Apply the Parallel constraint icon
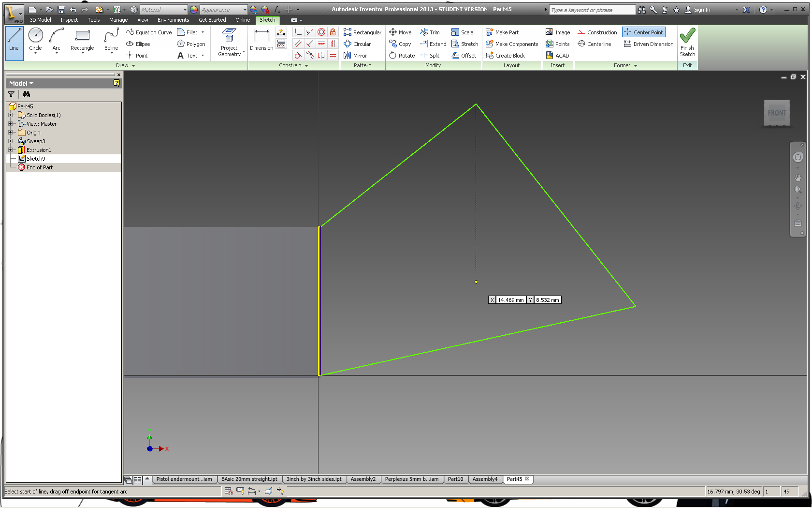The width and height of the screenshot is (812, 508). (x=298, y=44)
